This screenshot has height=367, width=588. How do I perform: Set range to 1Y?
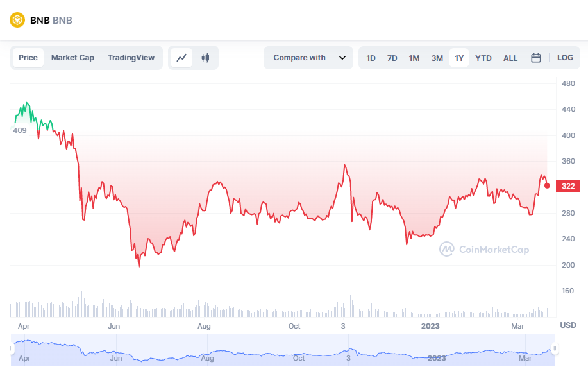(x=459, y=58)
